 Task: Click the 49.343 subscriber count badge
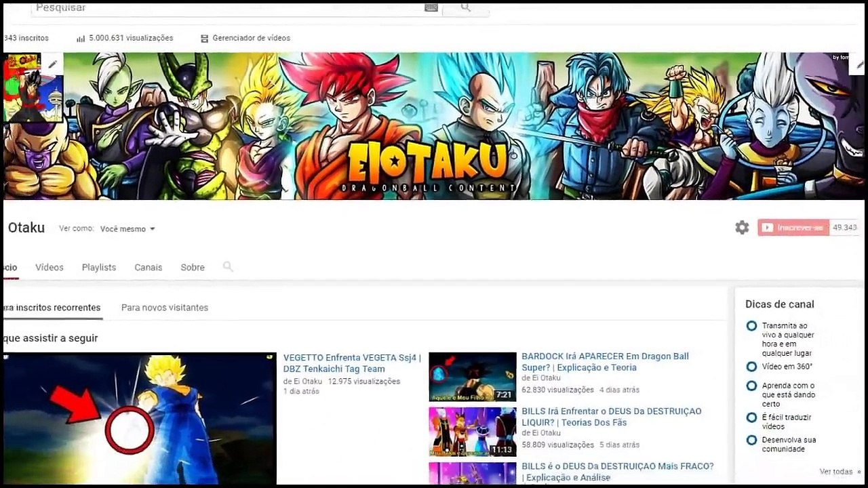click(x=845, y=228)
